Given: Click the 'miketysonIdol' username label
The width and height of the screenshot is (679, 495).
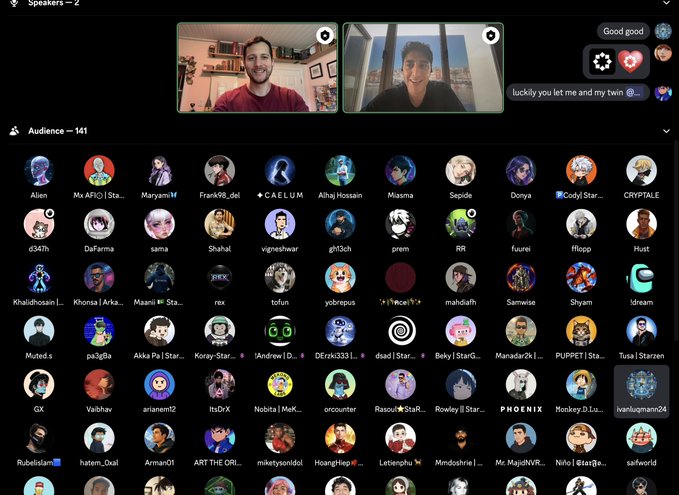Looking at the screenshot, I should point(280,463).
